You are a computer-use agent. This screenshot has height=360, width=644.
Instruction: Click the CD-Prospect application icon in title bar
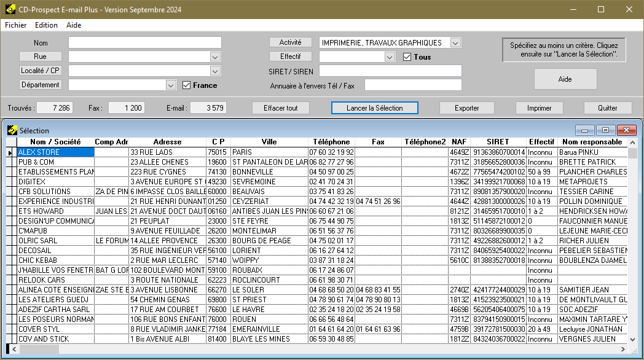10,10
